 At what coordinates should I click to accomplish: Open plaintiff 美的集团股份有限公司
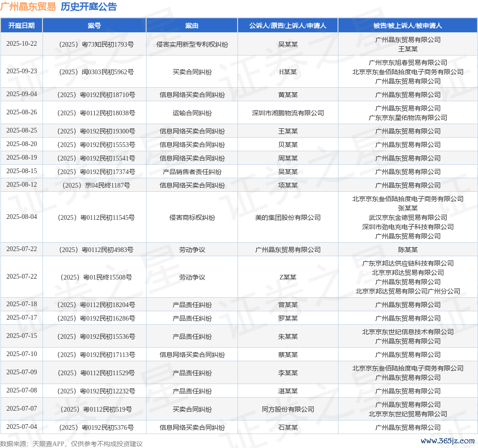[x=288, y=217]
